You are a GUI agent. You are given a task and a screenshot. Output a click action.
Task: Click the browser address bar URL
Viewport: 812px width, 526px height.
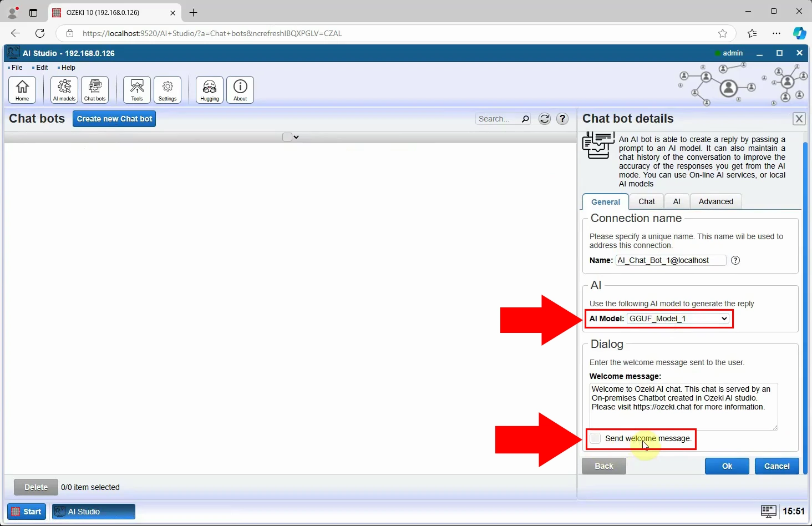click(x=212, y=33)
